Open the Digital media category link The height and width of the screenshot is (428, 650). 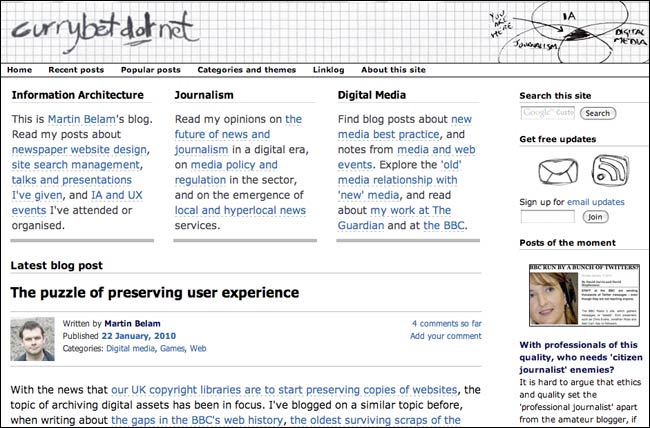130,348
